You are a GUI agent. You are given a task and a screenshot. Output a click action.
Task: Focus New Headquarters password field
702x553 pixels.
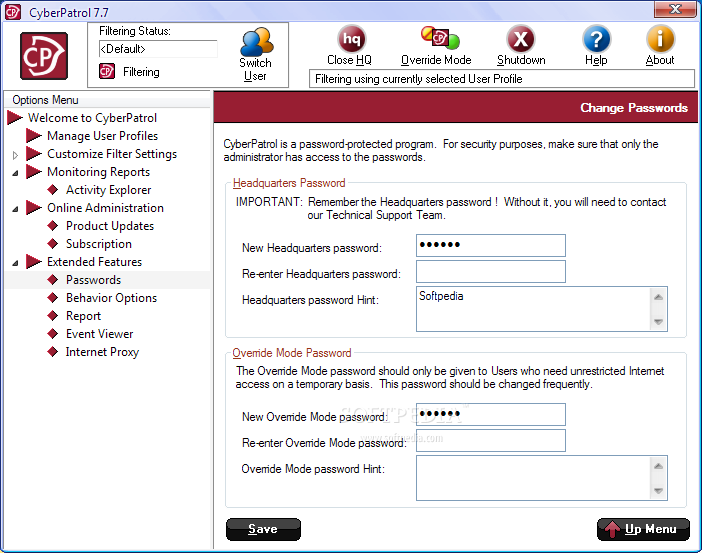coord(491,245)
